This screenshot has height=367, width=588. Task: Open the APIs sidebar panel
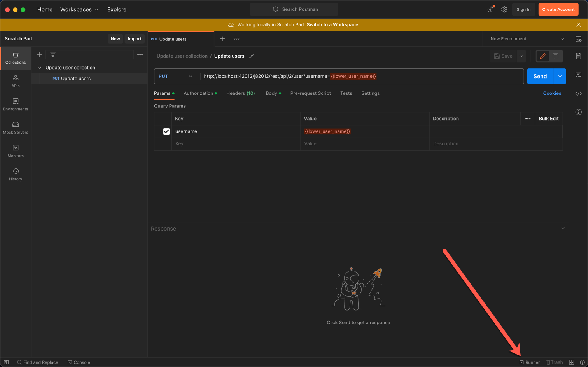pos(16,81)
